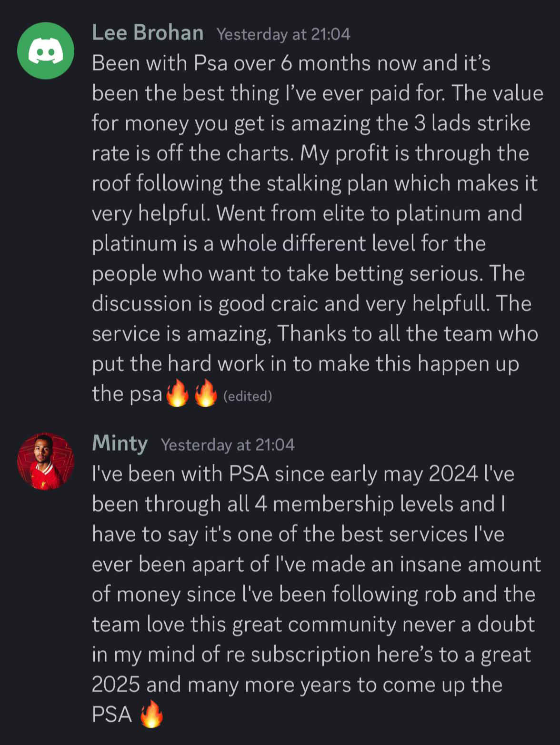This screenshot has width=560, height=745.
Task: Click the '(edited)' label on Lee's message
Action: click(248, 396)
